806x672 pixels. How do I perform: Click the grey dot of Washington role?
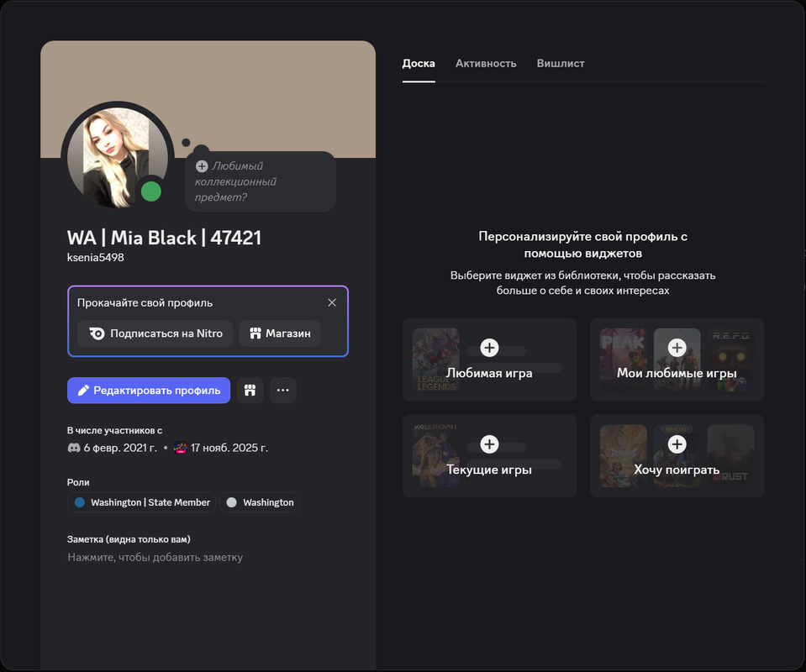[232, 502]
